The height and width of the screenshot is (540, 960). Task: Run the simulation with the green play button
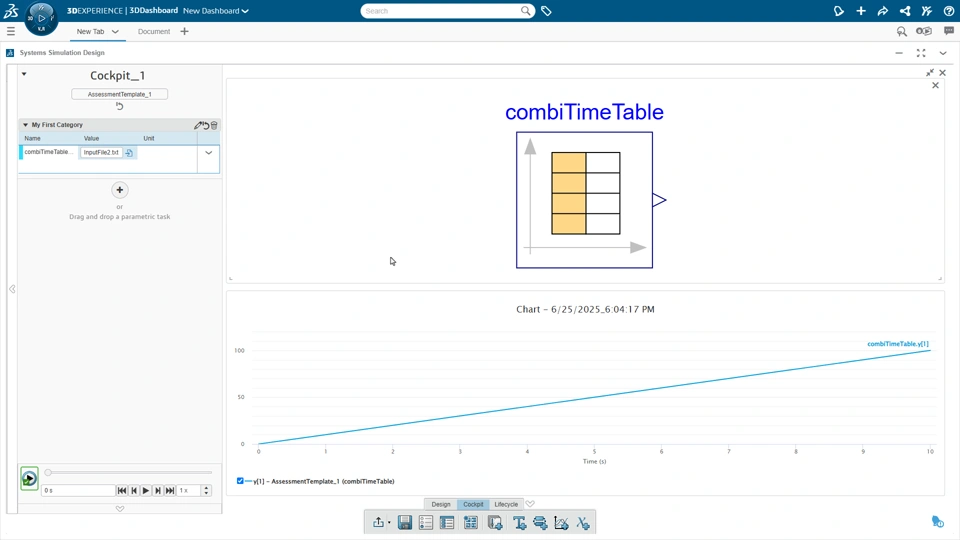[29, 479]
